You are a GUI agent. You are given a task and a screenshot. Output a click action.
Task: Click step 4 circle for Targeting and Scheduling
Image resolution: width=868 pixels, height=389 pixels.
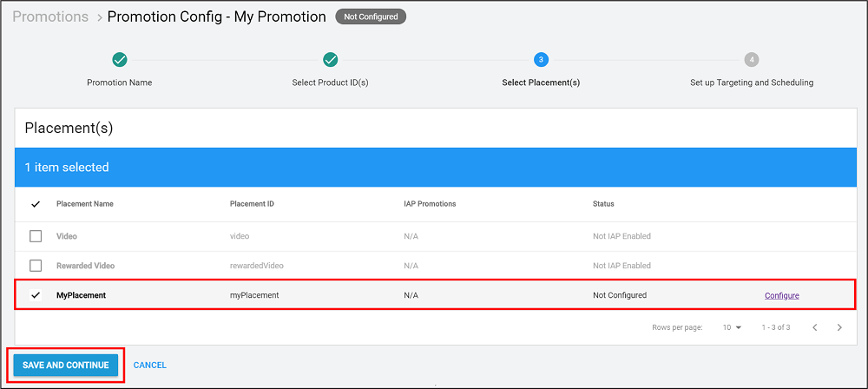751,59
